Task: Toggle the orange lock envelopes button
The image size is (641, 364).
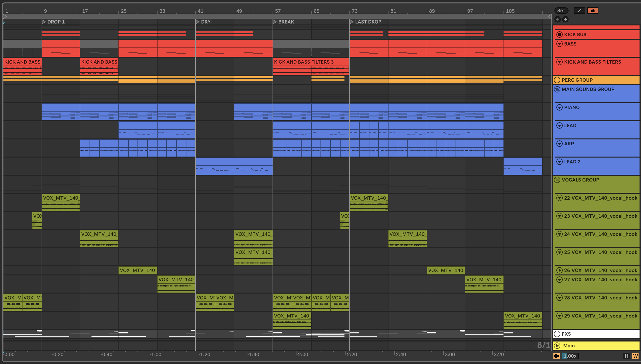Action: pyautogui.click(x=593, y=11)
